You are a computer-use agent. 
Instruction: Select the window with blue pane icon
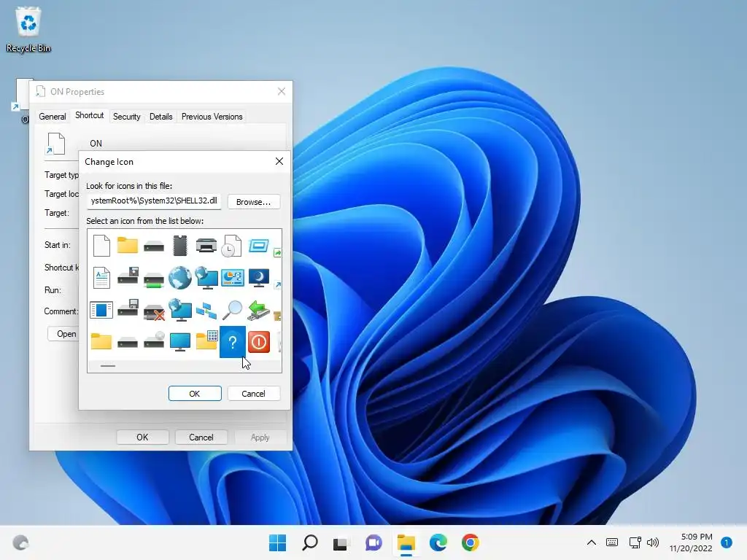101,310
